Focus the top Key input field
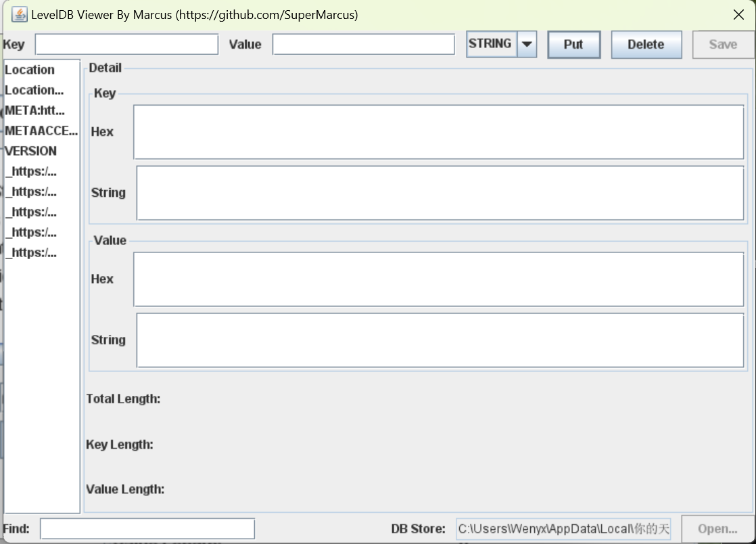756x544 pixels. coord(127,45)
